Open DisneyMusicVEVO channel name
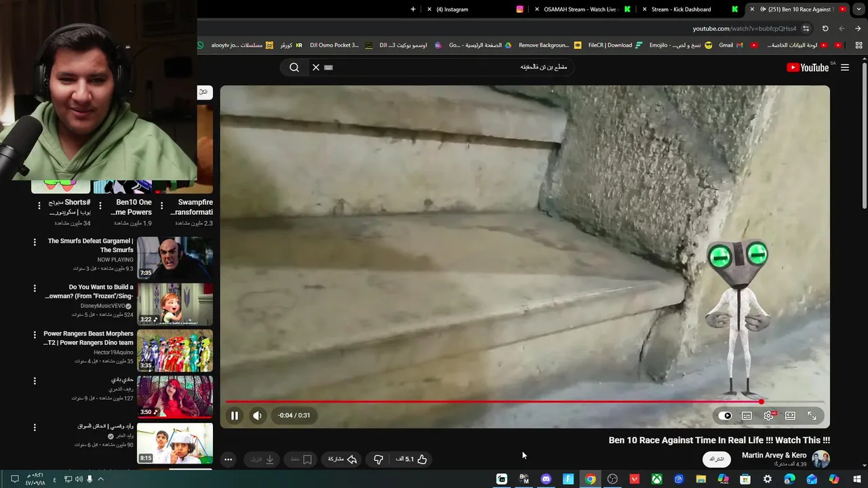The width and height of the screenshot is (868, 488). coord(103,306)
